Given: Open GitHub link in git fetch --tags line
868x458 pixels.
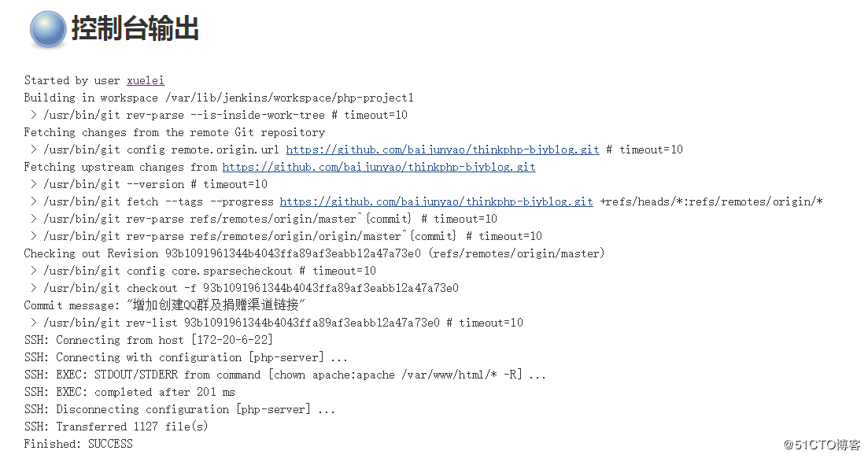Looking at the screenshot, I should coord(436,201).
